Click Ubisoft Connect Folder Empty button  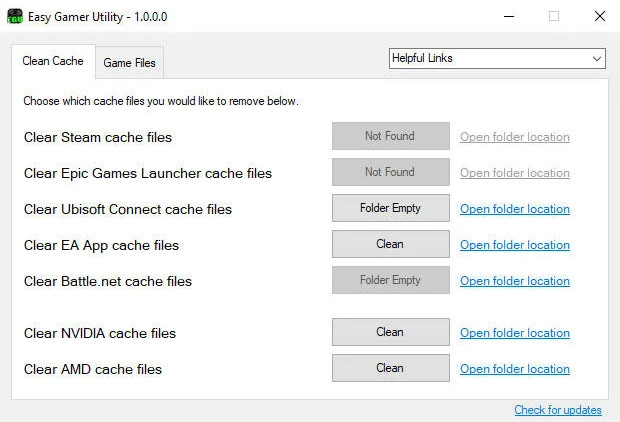(x=391, y=208)
